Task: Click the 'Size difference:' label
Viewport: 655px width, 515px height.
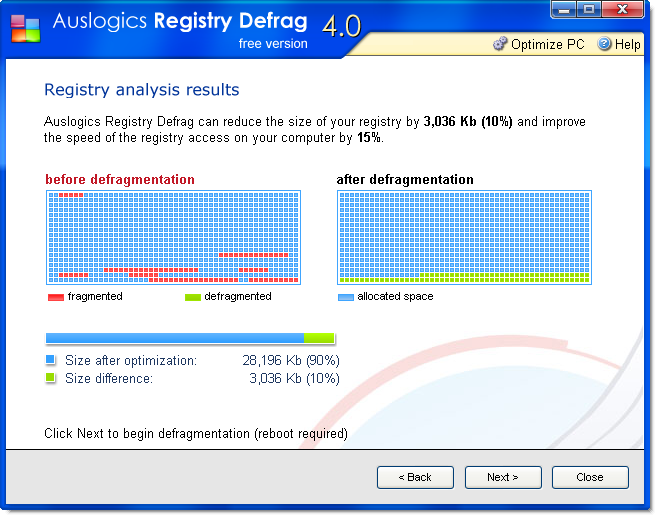Action: (109, 378)
